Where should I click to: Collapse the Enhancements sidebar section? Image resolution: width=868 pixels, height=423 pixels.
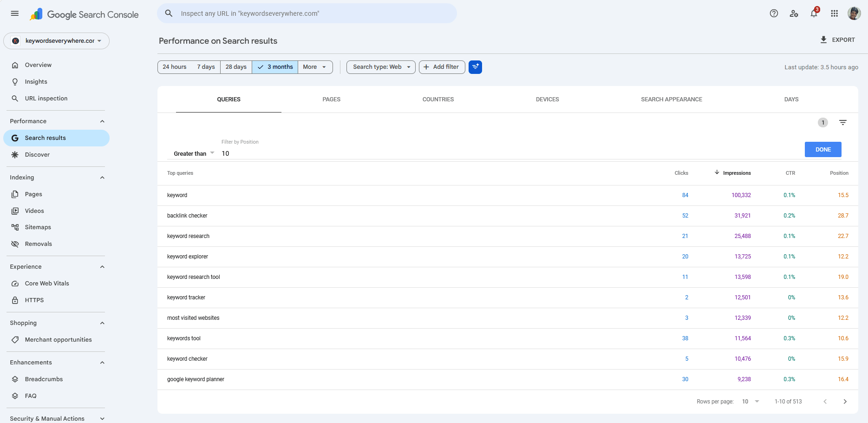[x=102, y=363]
